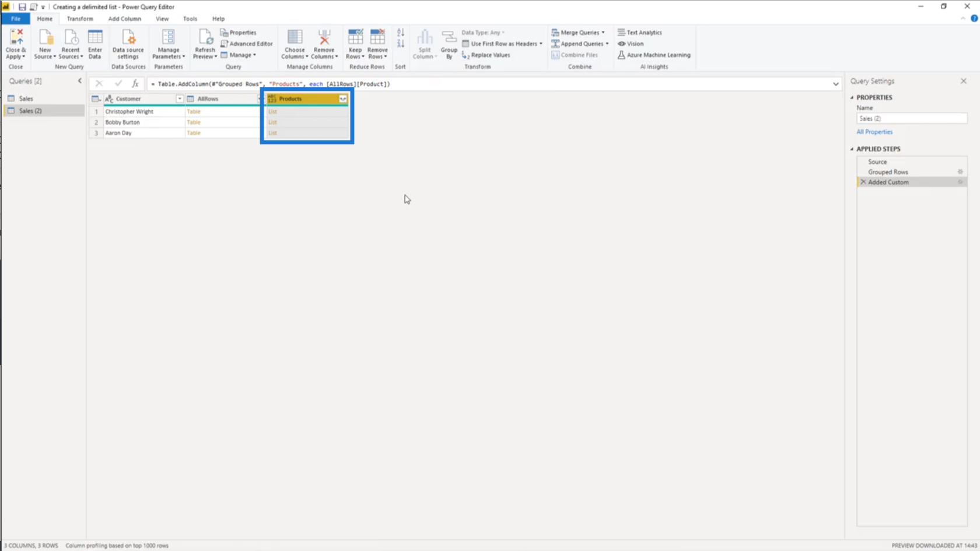Sort ascending using the A-Z icon
This screenshot has height=551, width=980.
click(401, 33)
